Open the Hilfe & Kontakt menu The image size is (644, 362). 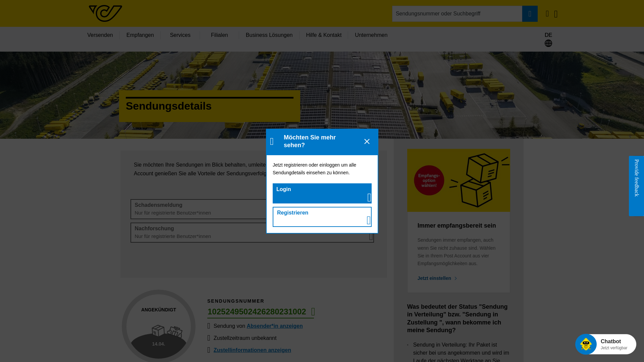pos(324,35)
